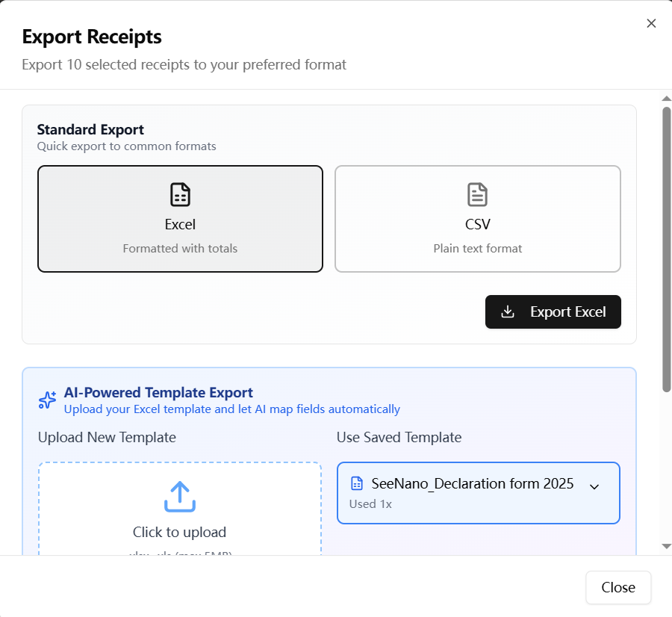Click the scrollbar down arrow icon
This screenshot has width=672, height=617.
tap(665, 546)
